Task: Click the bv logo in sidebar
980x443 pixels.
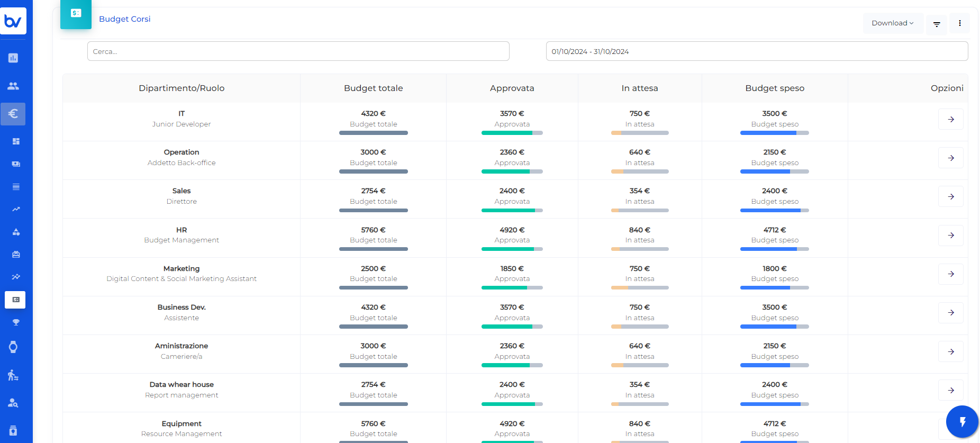Action: [x=13, y=21]
